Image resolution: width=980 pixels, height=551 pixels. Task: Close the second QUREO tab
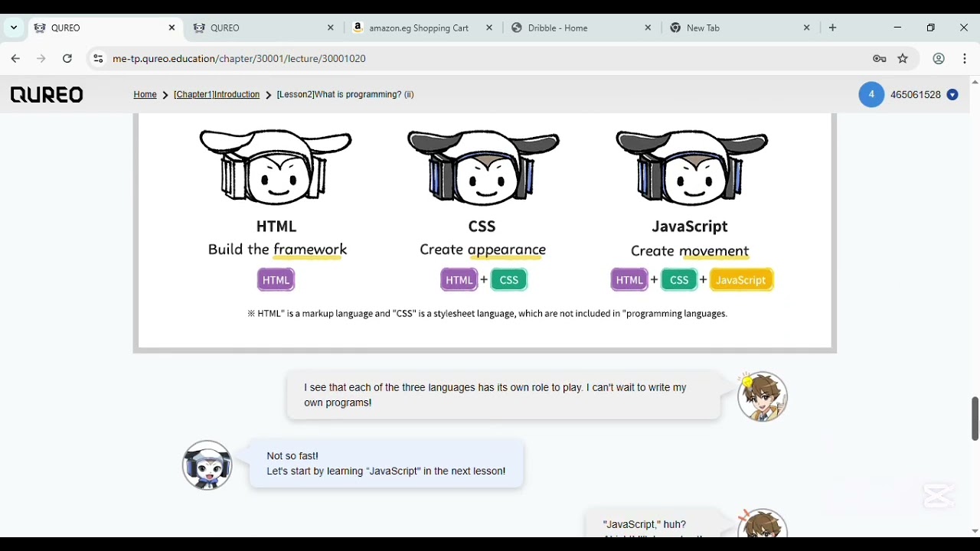click(x=331, y=28)
